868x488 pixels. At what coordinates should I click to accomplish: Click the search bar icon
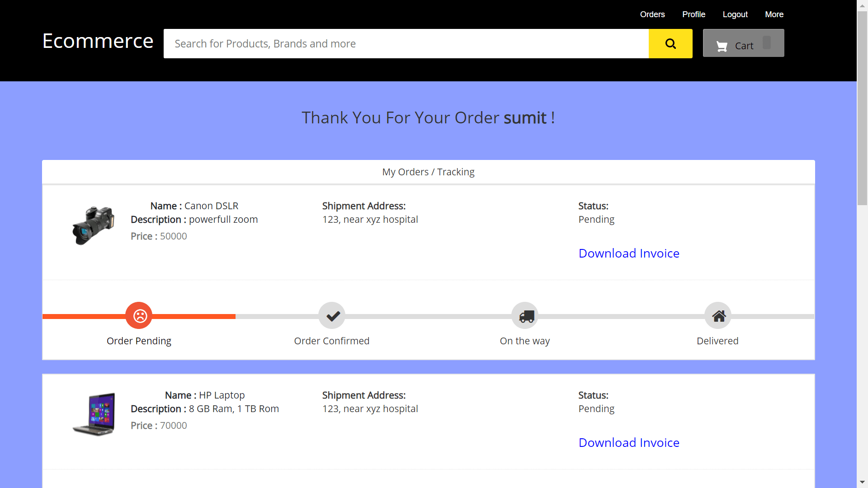click(670, 43)
